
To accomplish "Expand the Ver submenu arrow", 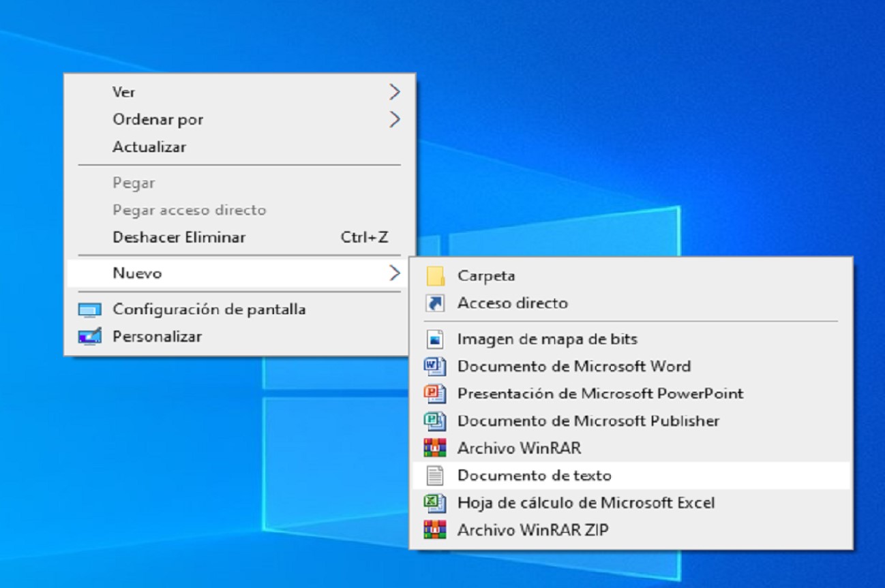I will click(x=395, y=91).
